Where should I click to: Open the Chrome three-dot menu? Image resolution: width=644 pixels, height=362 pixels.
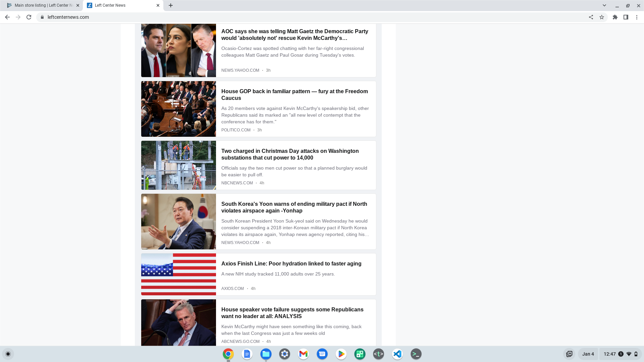tap(637, 17)
